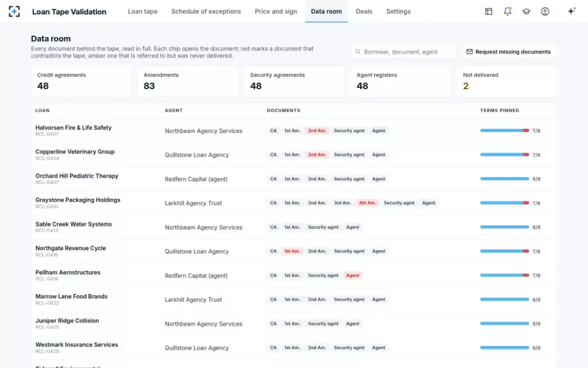The image size is (588, 368).
Task: Click Northbeam Agency Services in Halvorsen row
Action: point(203,131)
